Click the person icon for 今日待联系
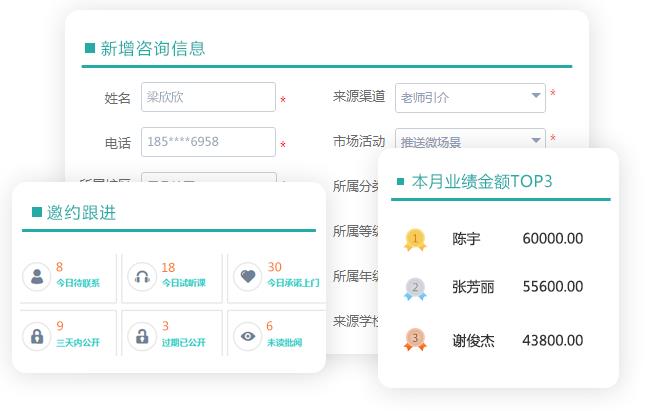 pyautogui.click(x=37, y=276)
